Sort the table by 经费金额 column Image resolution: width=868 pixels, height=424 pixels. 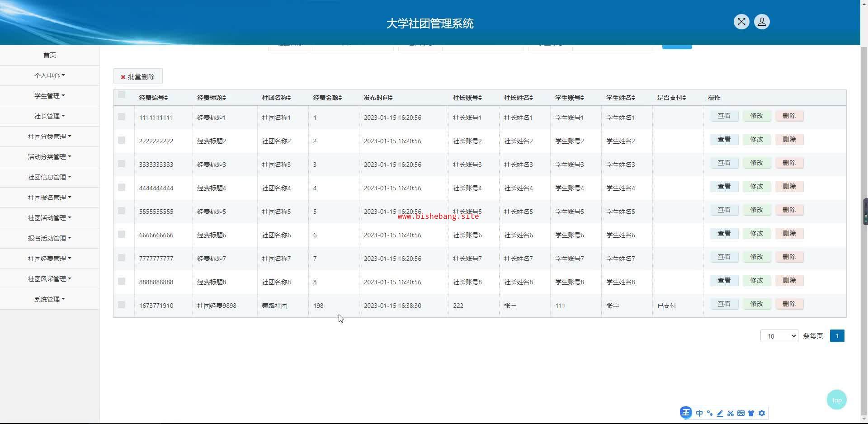[327, 98]
